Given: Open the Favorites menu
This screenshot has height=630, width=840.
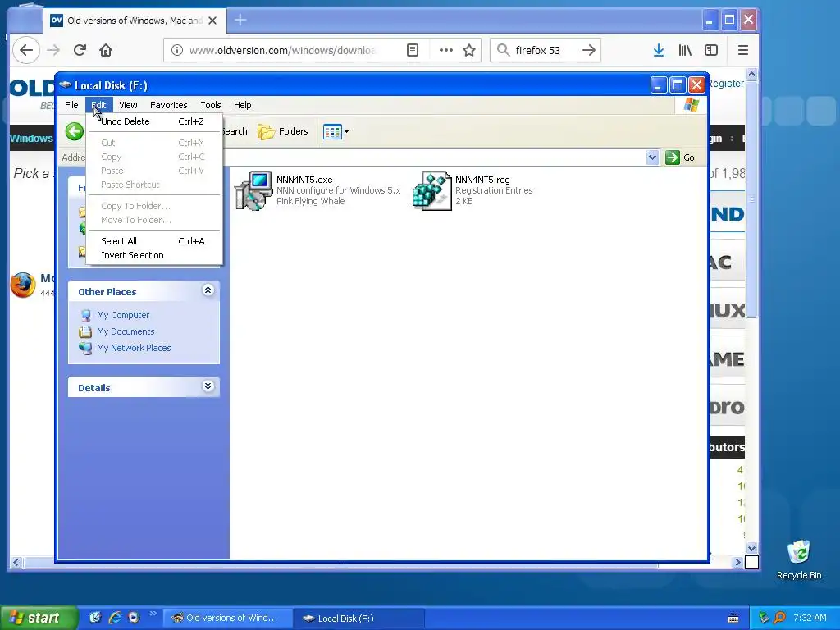Looking at the screenshot, I should coord(169,105).
